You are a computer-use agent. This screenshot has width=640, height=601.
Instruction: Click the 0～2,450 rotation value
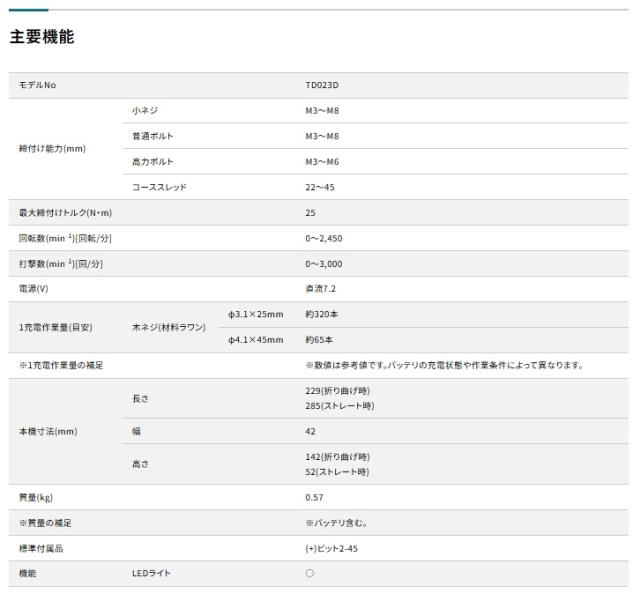coord(324,238)
